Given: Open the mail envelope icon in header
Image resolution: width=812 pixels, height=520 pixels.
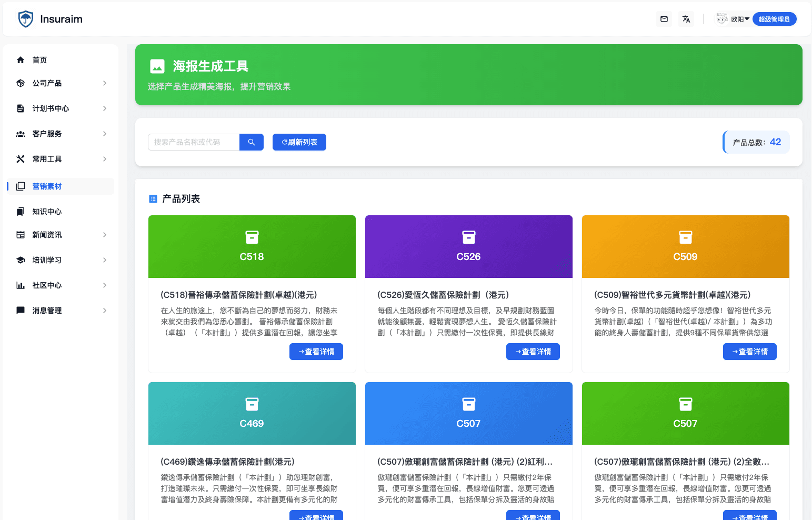Looking at the screenshot, I should tap(664, 18).
